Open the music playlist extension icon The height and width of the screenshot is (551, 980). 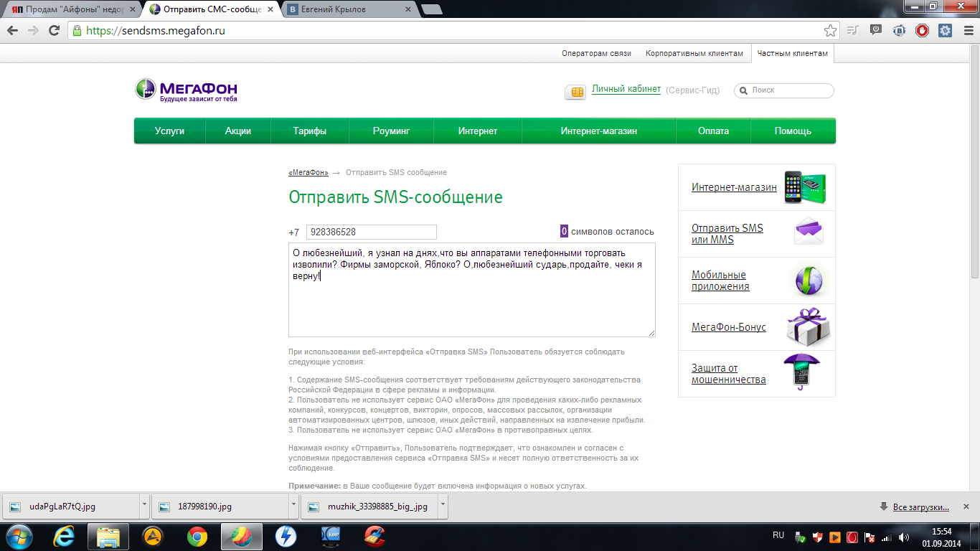coord(852,30)
